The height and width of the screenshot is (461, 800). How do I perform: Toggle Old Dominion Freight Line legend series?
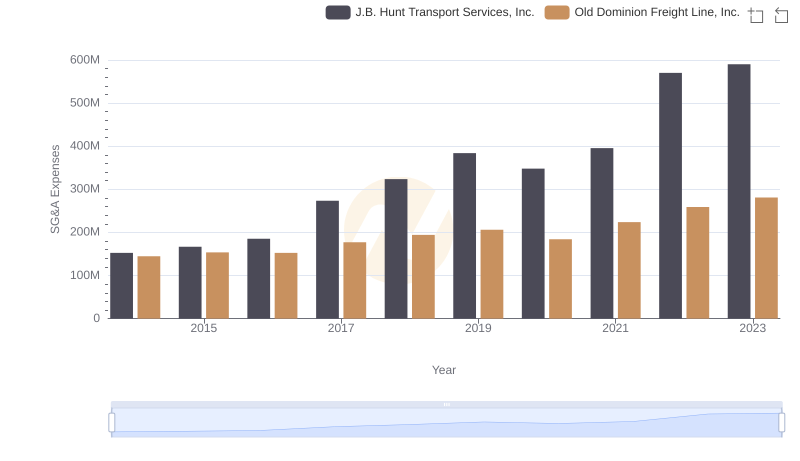(x=642, y=12)
